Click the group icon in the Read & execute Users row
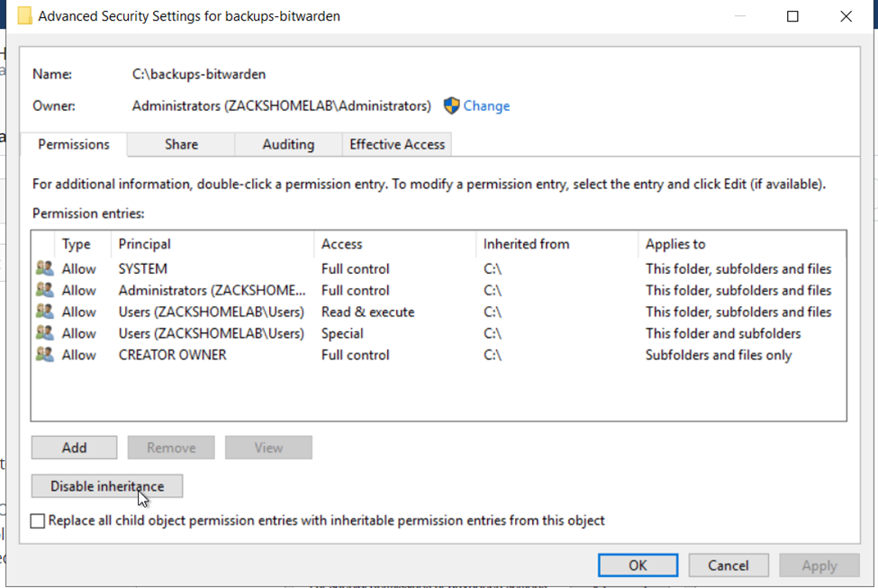This screenshot has width=878, height=588. point(45,312)
